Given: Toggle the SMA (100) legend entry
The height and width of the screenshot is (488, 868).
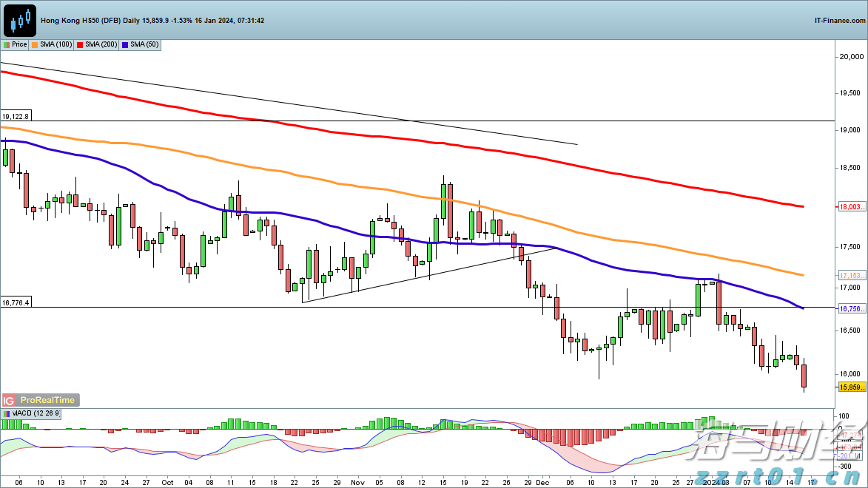Looking at the screenshot, I should [52, 44].
